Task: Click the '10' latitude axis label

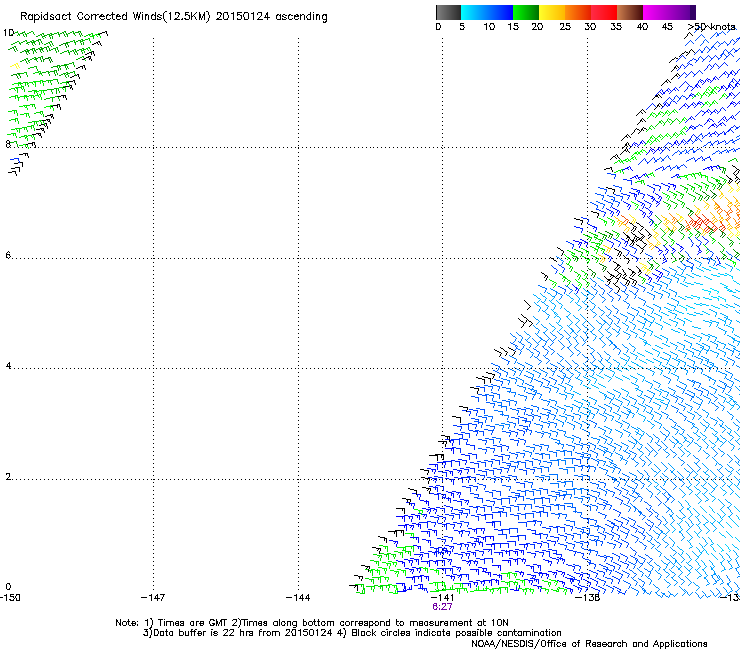Action: (8, 33)
